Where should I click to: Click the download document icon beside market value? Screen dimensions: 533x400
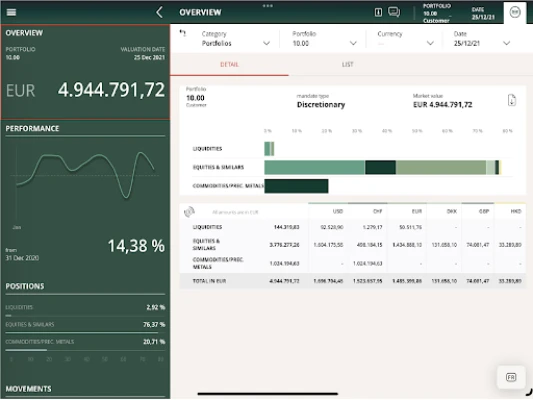(x=512, y=100)
